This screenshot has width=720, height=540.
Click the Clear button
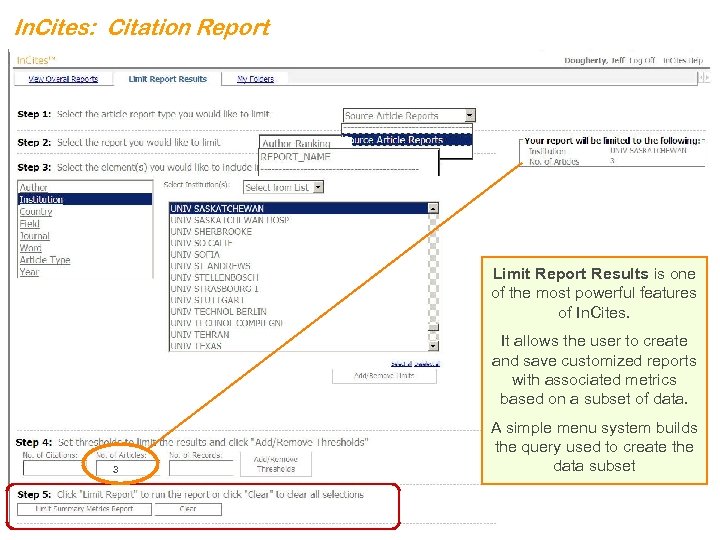[x=188, y=509]
